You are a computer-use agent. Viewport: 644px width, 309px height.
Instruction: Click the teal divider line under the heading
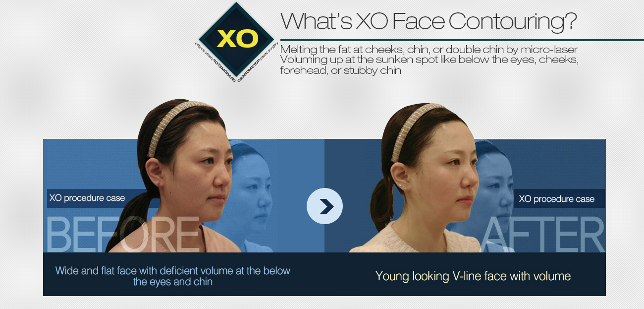click(x=462, y=40)
